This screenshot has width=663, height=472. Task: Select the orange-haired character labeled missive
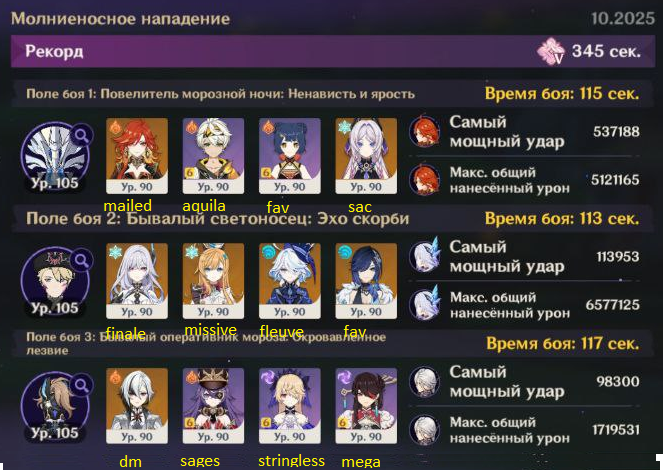[213, 281]
